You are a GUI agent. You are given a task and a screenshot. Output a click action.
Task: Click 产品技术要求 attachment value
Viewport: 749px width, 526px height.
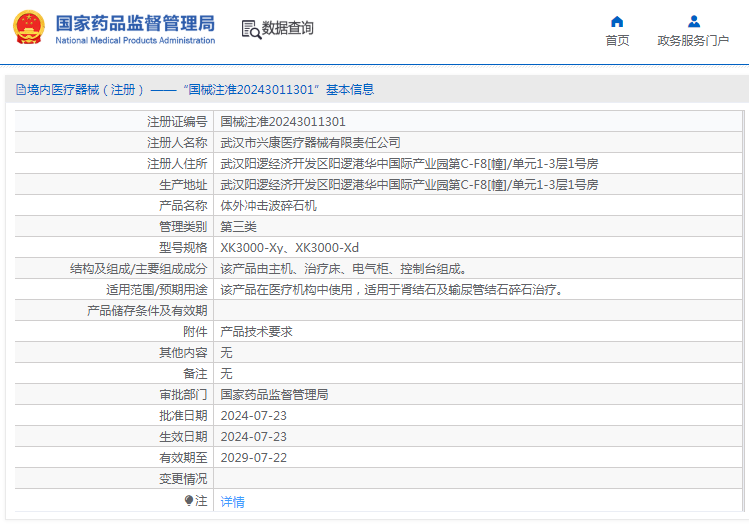pos(257,332)
